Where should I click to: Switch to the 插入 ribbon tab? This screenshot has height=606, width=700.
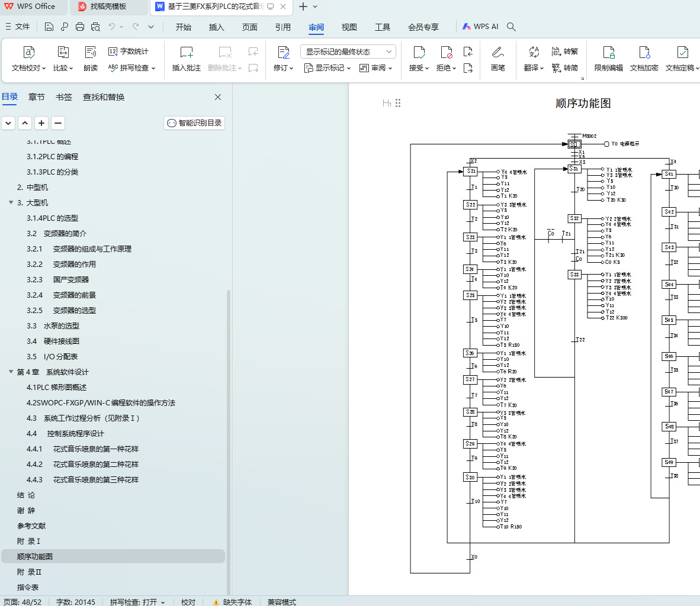217,27
